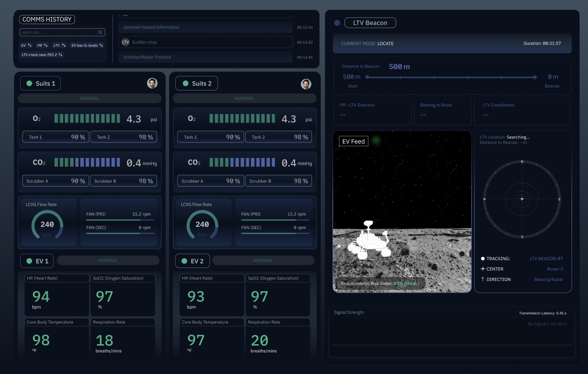Click the crosshair at the bearing radar center
The height and width of the screenshot is (374, 588).
point(522,199)
